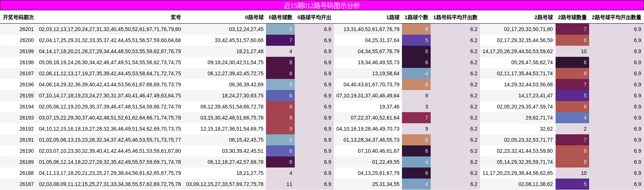This screenshot has height=190, width=644.
Task: Click the 0路号球数 column header
Action: coord(280,17)
